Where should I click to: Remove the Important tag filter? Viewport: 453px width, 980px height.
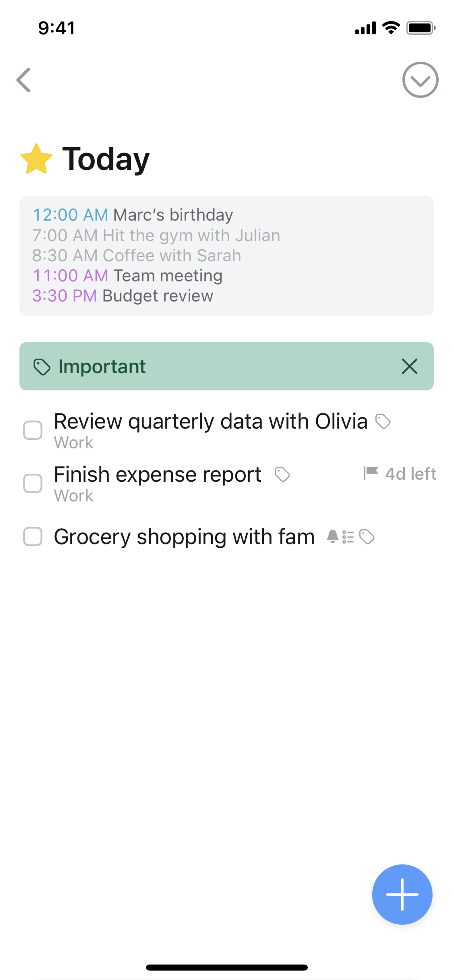pos(409,366)
